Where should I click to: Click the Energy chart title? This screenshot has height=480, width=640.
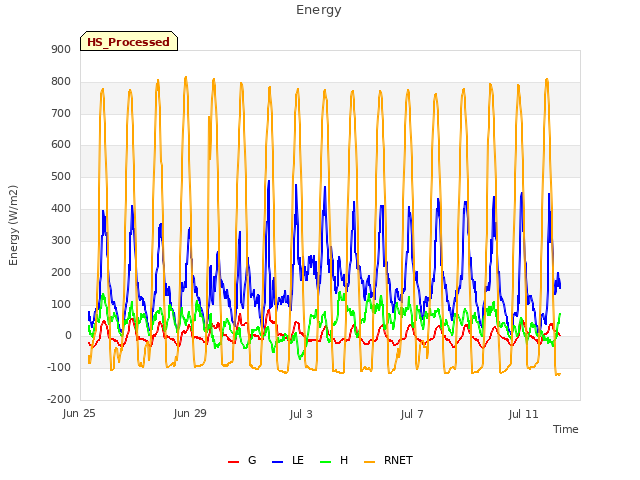pos(319,10)
